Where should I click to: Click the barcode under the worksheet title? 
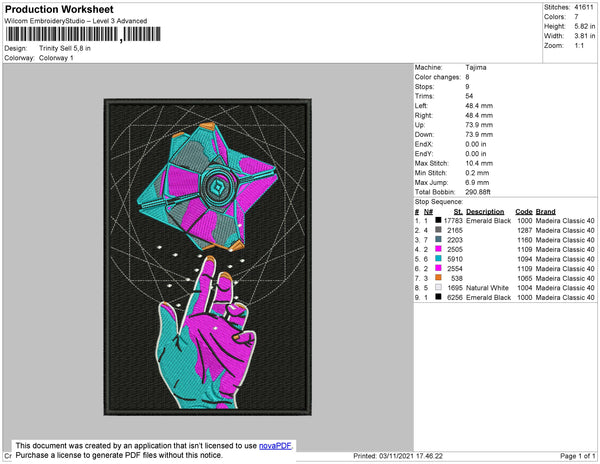click(83, 34)
